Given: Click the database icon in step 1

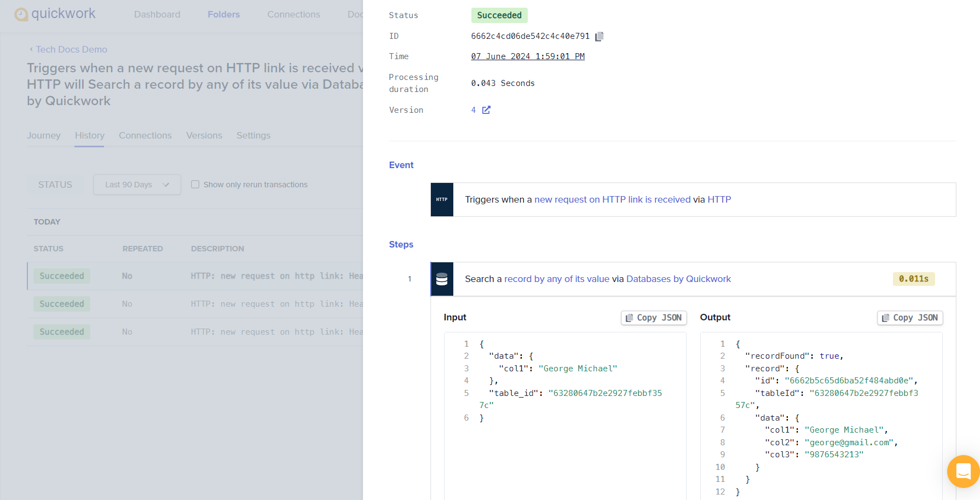Looking at the screenshot, I should click(x=442, y=279).
